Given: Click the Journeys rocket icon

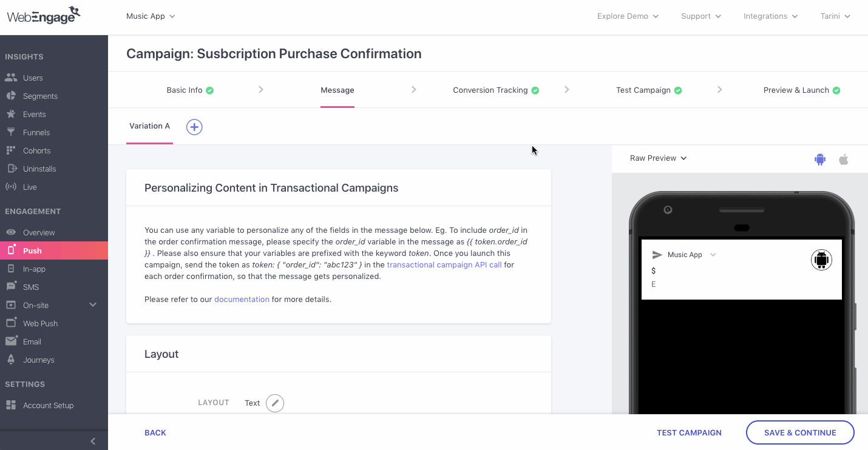Looking at the screenshot, I should (x=11, y=360).
